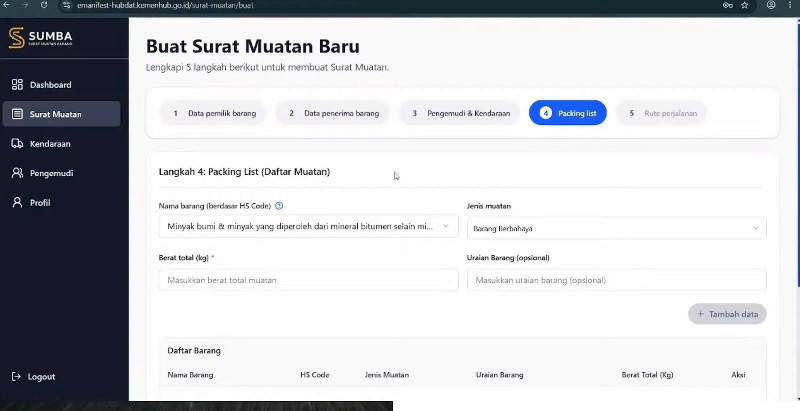Screen dimensions: 800x411
Task: Click the Uraian Barang column header
Action: (499, 375)
